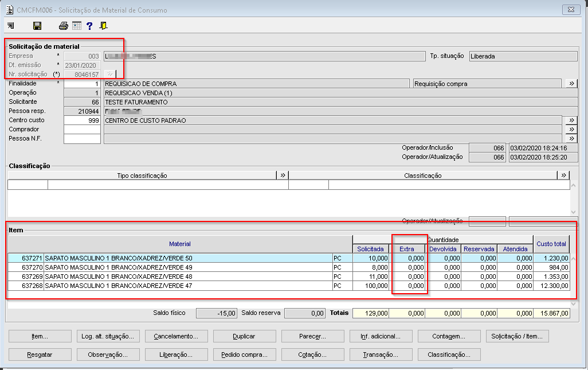The image size is (588, 370).
Task: Click the first empty Tipo classificação cell
Action: 28,185
